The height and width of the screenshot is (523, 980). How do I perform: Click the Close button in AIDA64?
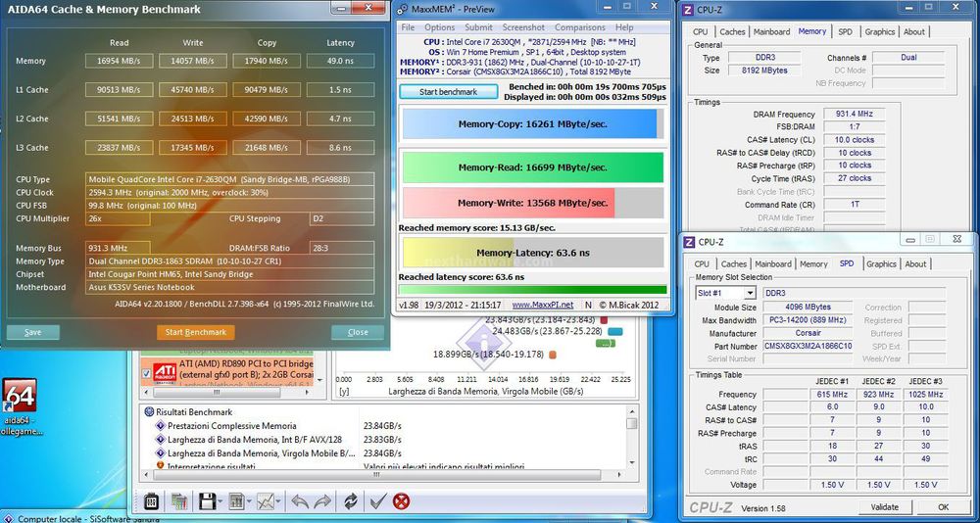pyautogui.click(x=358, y=332)
